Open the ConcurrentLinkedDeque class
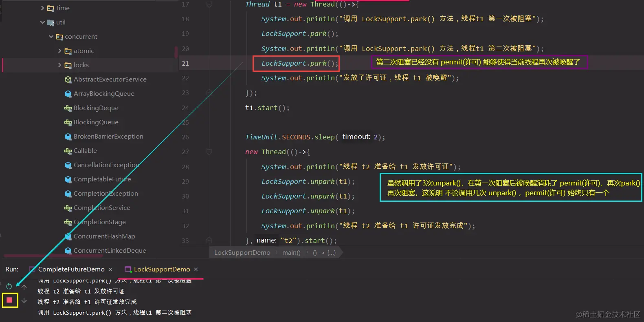Screen dimensions: 644x322 pyautogui.click(x=110, y=251)
